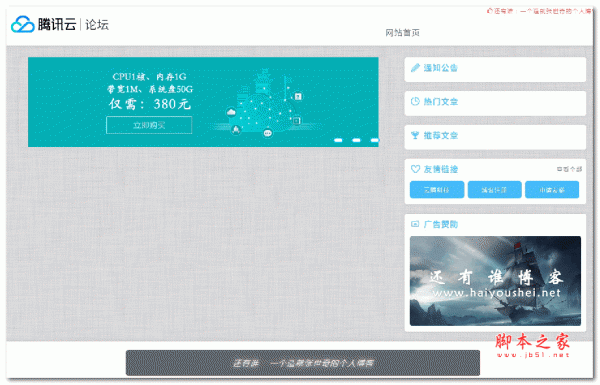Click the red notice text at top right
The height and width of the screenshot is (385, 600).
tap(539, 11)
